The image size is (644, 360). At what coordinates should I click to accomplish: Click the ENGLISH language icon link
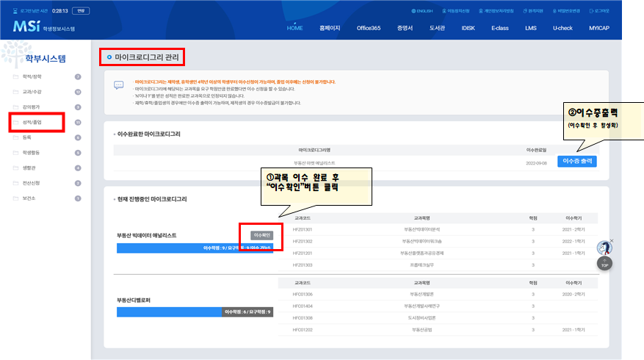(x=413, y=11)
